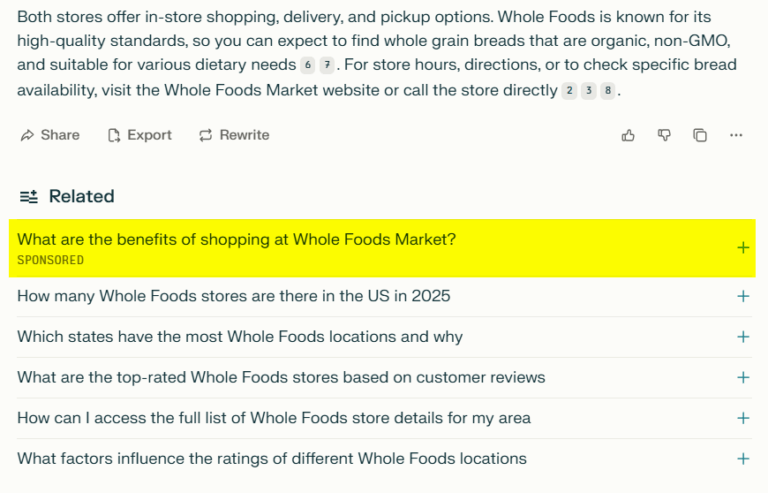This screenshot has width=768, height=493.
Task: Click the thumbs up icon
Action: click(628, 135)
